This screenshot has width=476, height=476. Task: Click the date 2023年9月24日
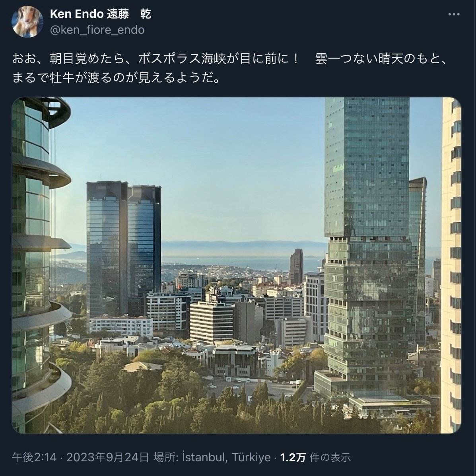[108, 457]
